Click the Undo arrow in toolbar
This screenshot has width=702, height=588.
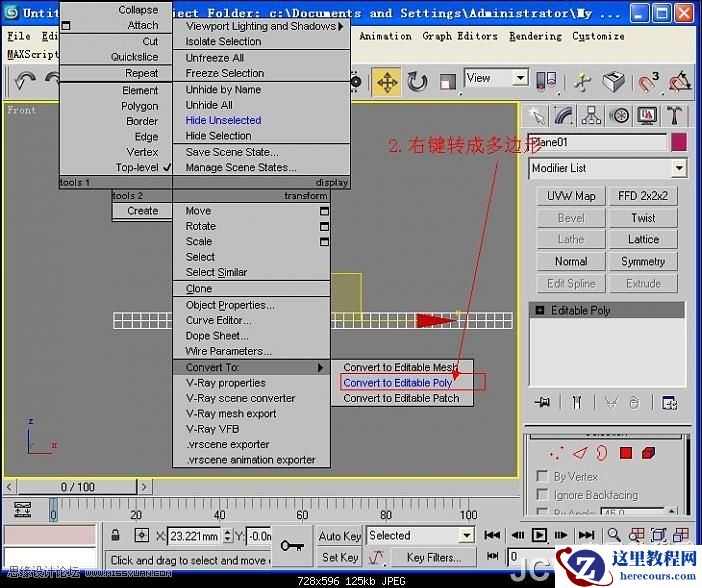click(25, 82)
